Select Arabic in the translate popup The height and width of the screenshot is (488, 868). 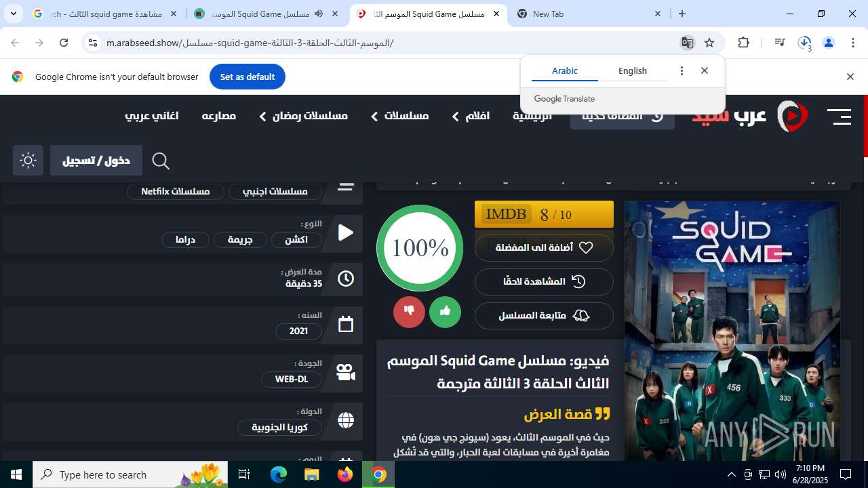(x=565, y=70)
